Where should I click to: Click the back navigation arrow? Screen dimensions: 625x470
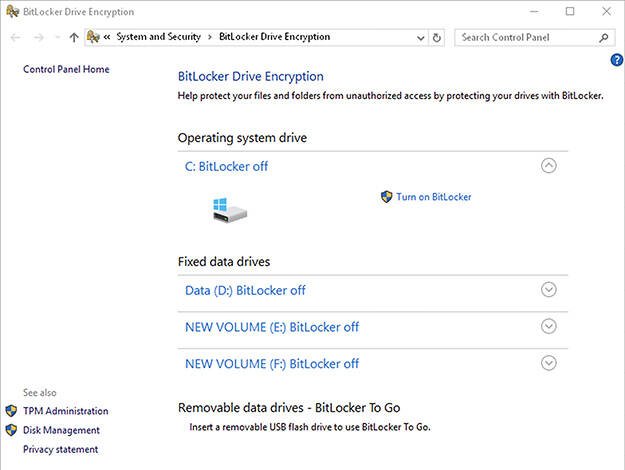click(16, 37)
